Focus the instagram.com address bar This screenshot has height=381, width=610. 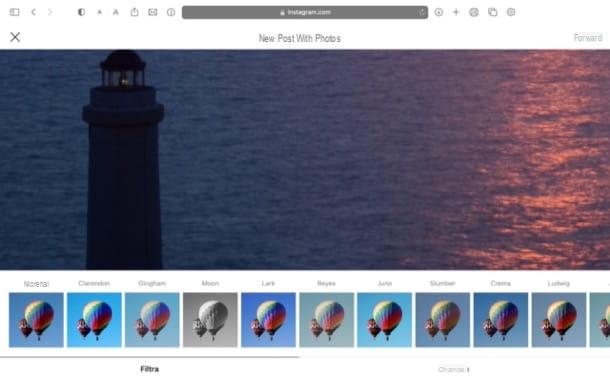[x=305, y=12]
